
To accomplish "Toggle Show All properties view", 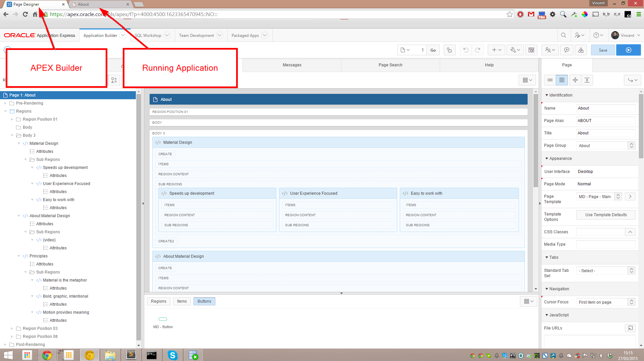I will 561,80.
